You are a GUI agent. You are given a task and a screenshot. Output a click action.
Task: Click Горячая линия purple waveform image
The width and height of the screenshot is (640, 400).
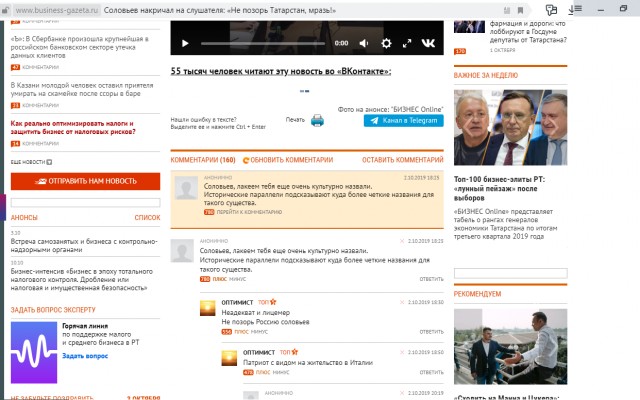[x=34, y=353]
